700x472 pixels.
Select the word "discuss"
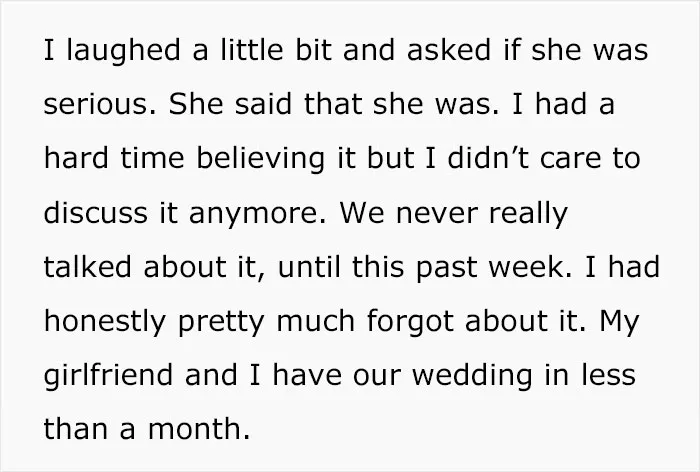point(96,212)
